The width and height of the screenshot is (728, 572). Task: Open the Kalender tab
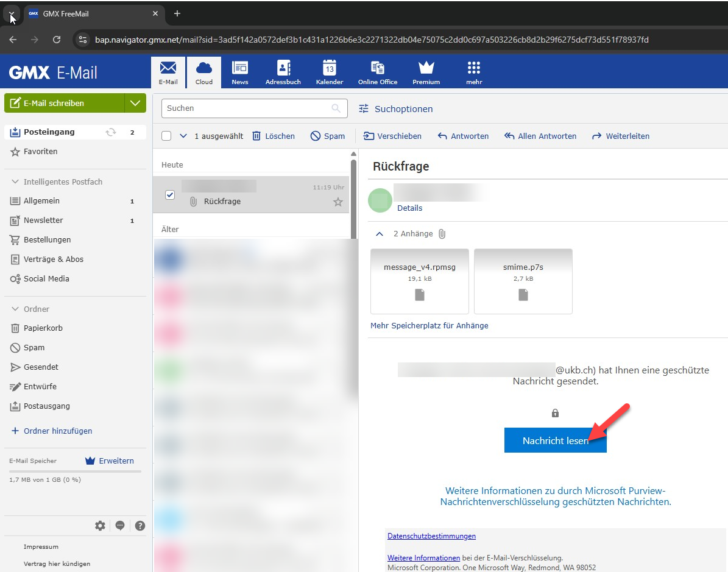click(330, 72)
